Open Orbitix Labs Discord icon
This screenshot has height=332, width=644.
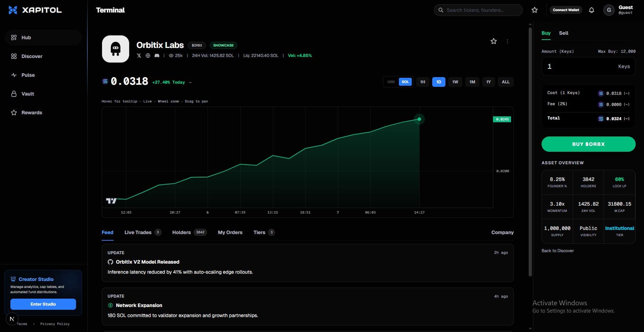click(157, 56)
